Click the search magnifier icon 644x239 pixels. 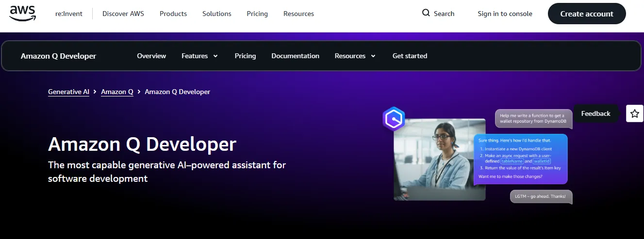coord(426,13)
